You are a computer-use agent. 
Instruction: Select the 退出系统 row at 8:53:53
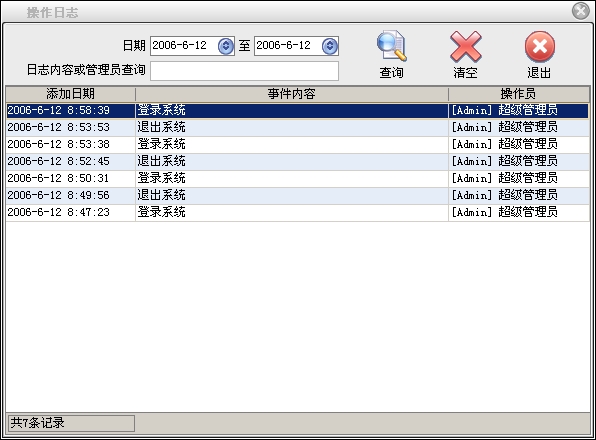pyautogui.click(x=298, y=127)
